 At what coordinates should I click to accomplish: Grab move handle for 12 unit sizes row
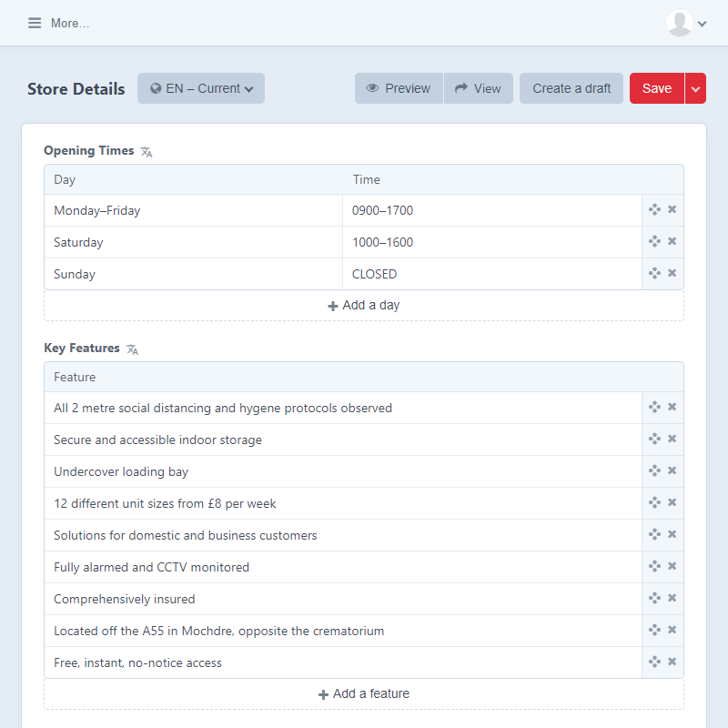pos(654,502)
